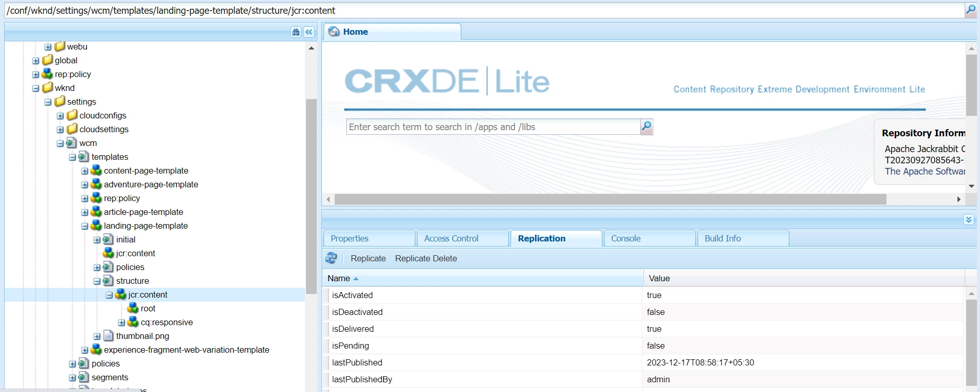Click the Replicate refresh icon in toolbar
This screenshot has width=980, height=392.
(332, 258)
